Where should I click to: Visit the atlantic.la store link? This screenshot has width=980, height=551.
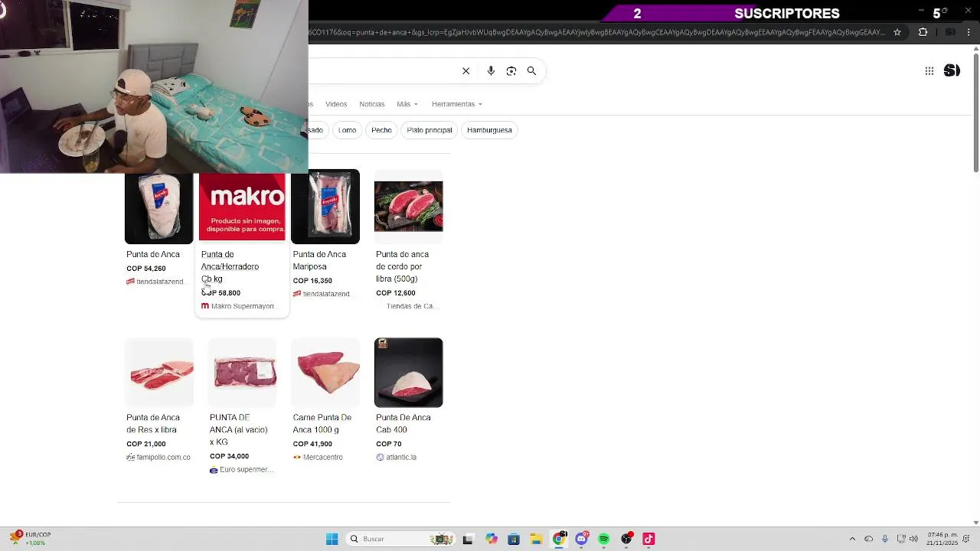click(396, 458)
